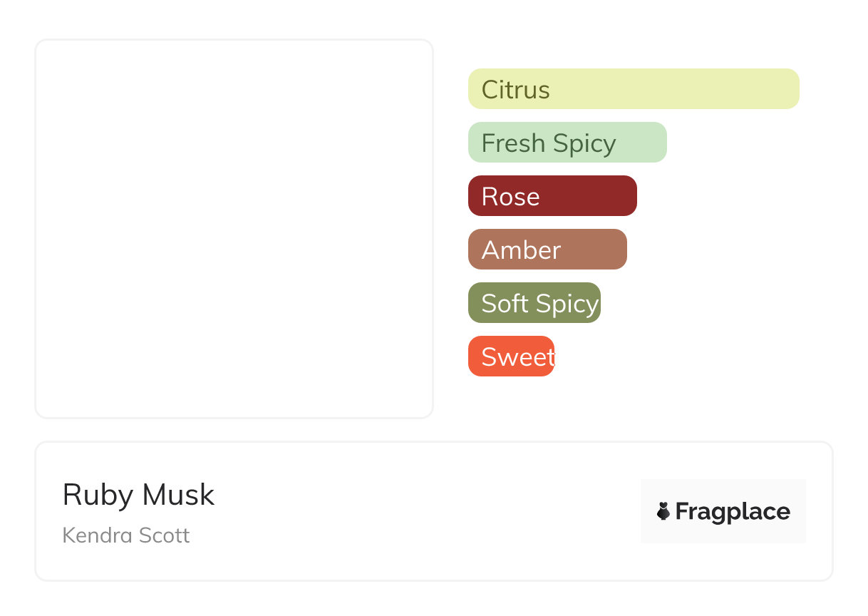Open the Kendra Scott brand name

(126, 535)
